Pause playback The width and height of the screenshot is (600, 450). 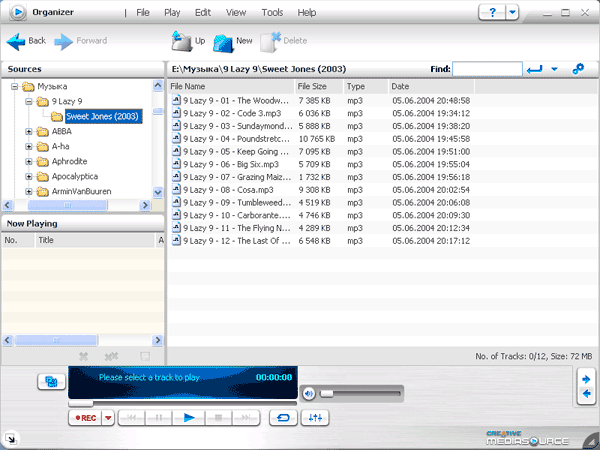click(158, 418)
